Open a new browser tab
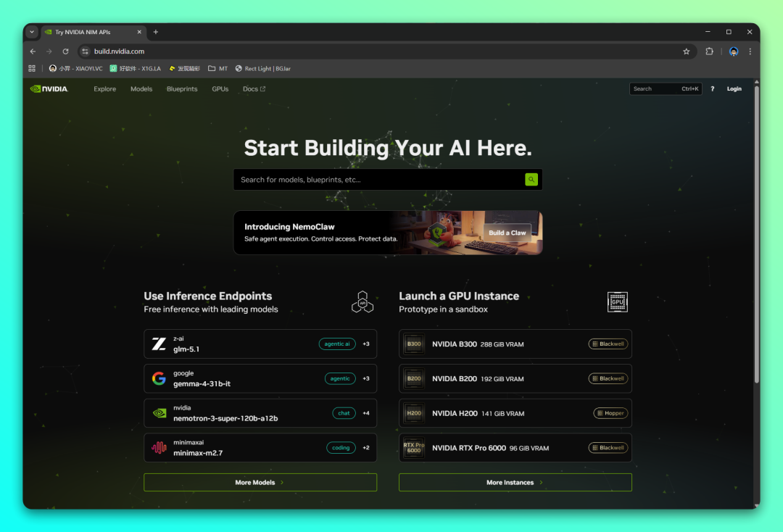This screenshot has width=783, height=532. [156, 32]
